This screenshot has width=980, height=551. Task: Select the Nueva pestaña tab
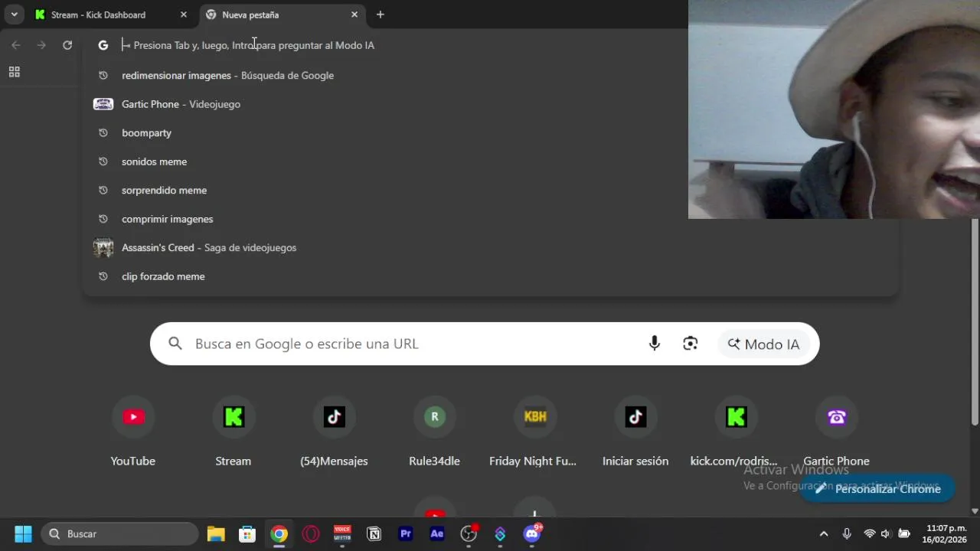pos(283,15)
